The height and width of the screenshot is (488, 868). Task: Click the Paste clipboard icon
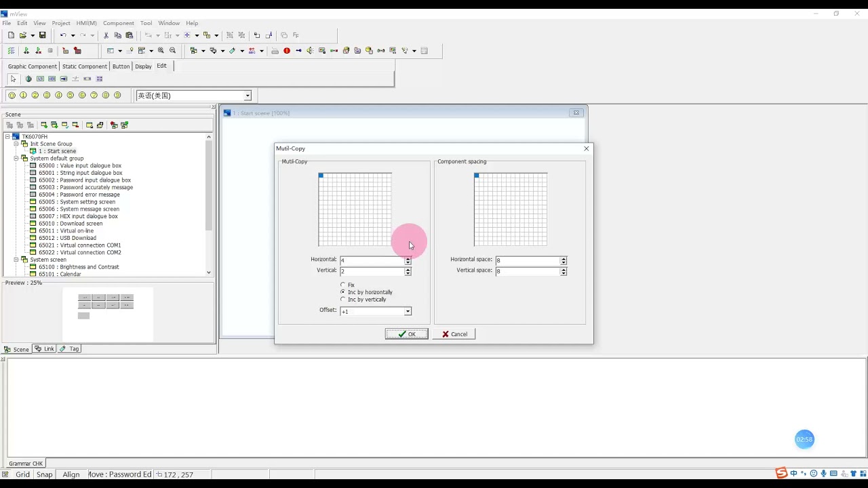pos(129,35)
